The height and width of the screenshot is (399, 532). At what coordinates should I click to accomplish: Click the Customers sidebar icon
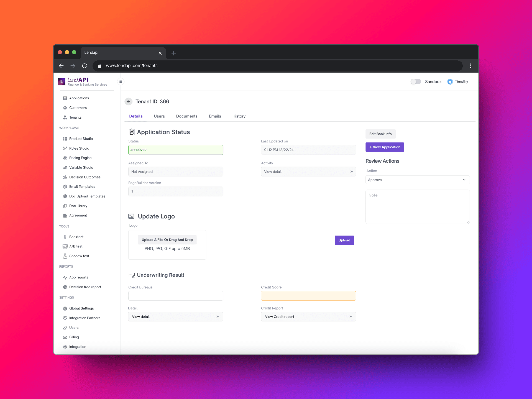click(x=65, y=107)
